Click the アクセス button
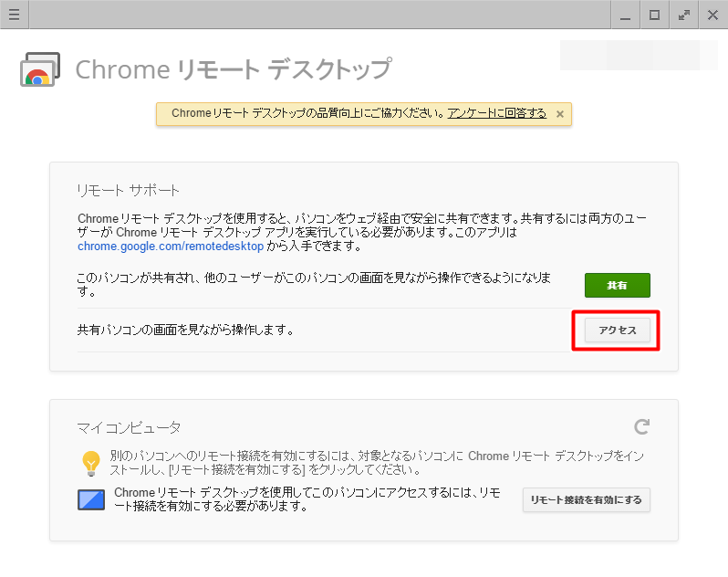This screenshot has width=728, height=577. (x=617, y=330)
